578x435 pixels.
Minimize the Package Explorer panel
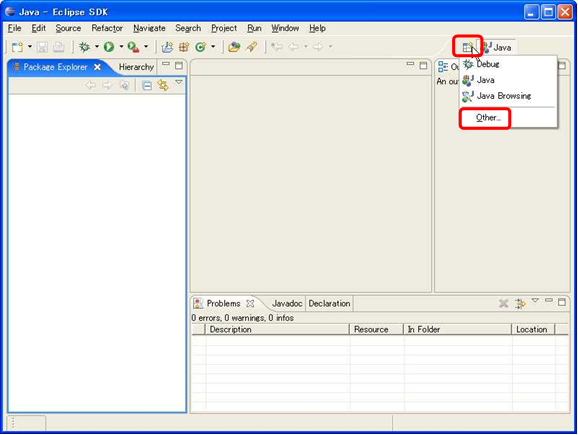point(166,64)
